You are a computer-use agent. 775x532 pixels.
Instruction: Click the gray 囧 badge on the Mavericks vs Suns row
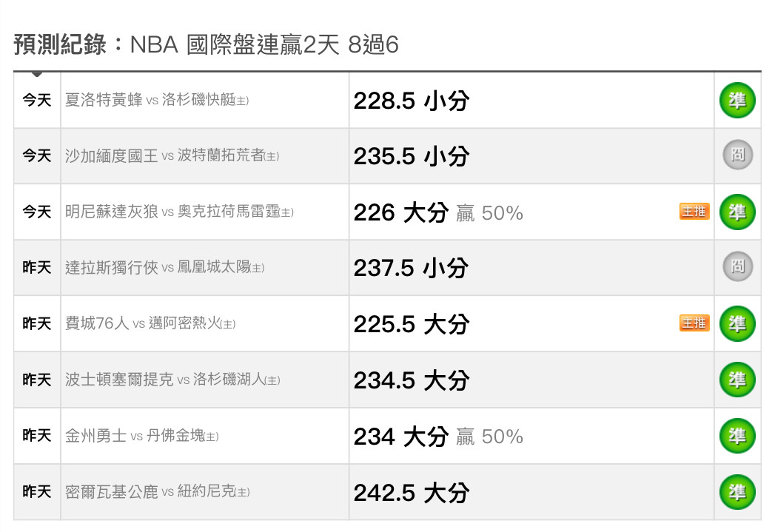(737, 267)
